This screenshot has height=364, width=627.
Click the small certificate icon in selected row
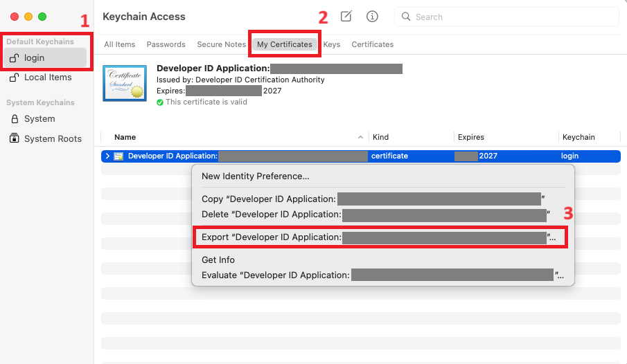[118, 156]
